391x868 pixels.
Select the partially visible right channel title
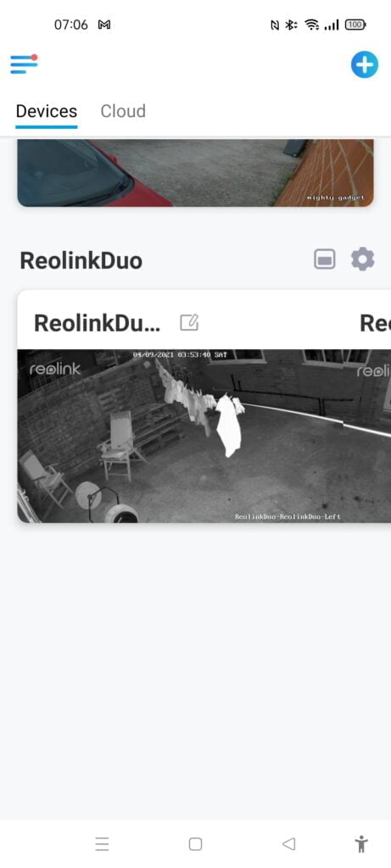[x=375, y=323]
